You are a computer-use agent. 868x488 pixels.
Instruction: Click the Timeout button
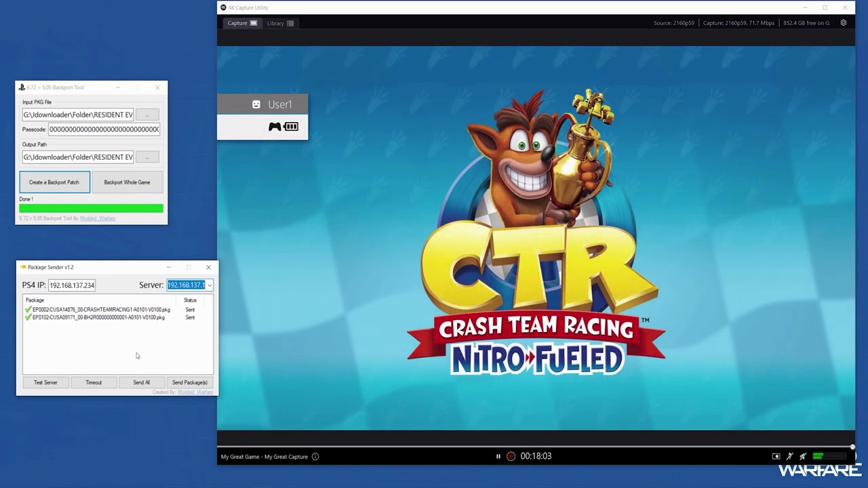point(94,382)
